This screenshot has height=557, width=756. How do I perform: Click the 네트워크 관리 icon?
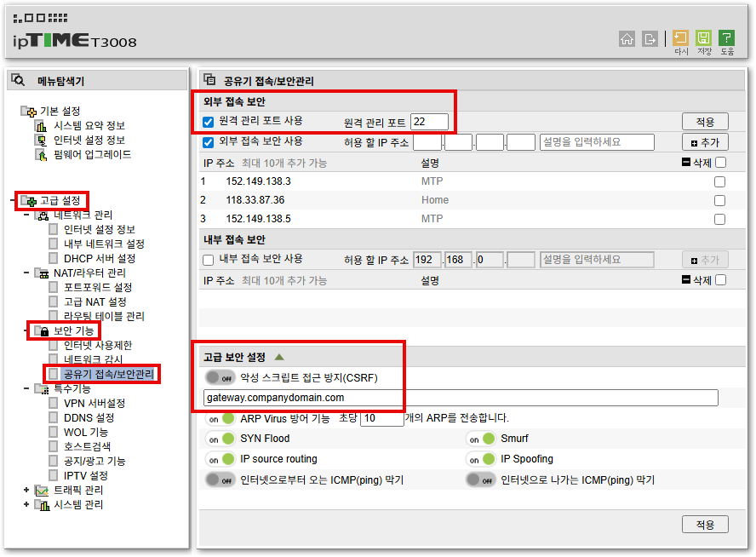43,215
